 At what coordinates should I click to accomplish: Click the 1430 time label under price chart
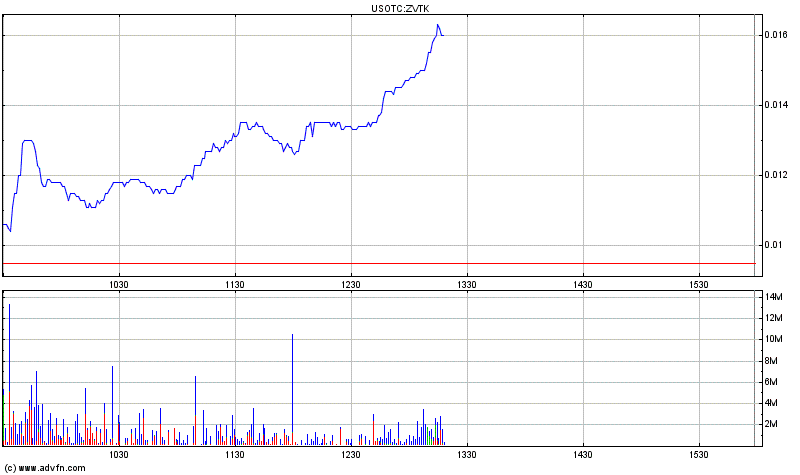[582, 284]
